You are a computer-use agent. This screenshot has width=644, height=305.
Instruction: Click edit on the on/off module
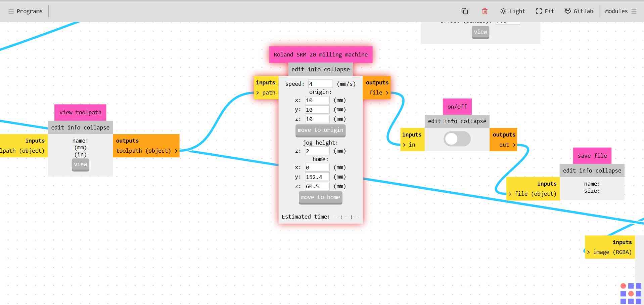434,121
